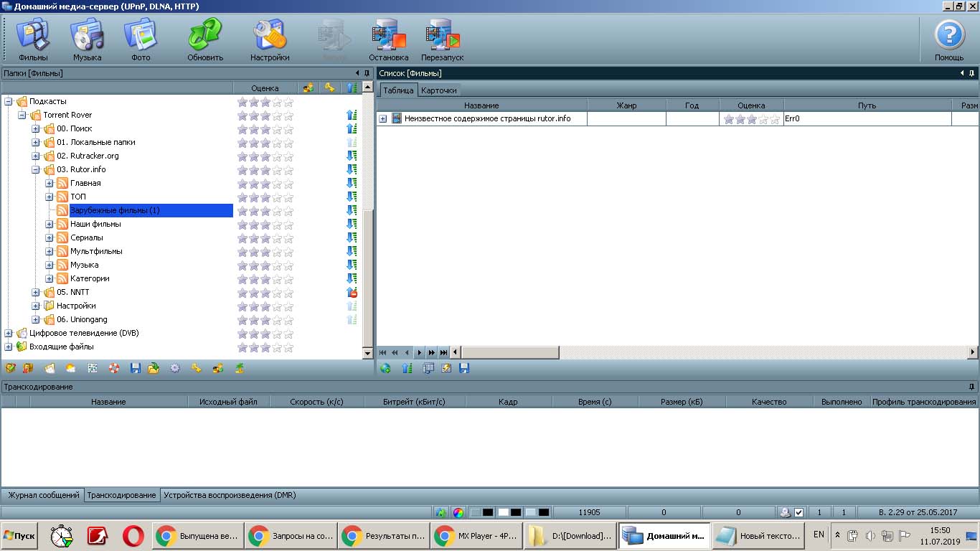Click the color wheel icon in status bar
This screenshot has width=980, height=551.
click(x=458, y=513)
